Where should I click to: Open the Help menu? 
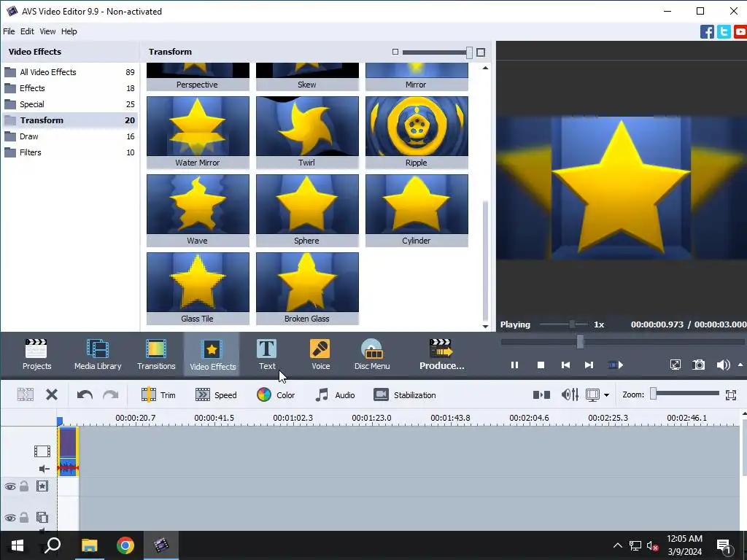(x=69, y=31)
